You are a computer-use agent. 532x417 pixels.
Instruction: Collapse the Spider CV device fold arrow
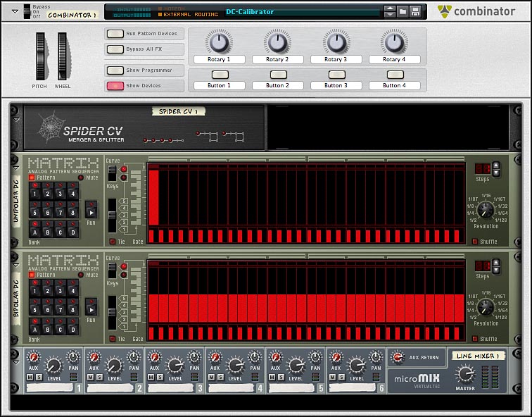pyautogui.click(x=15, y=119)
